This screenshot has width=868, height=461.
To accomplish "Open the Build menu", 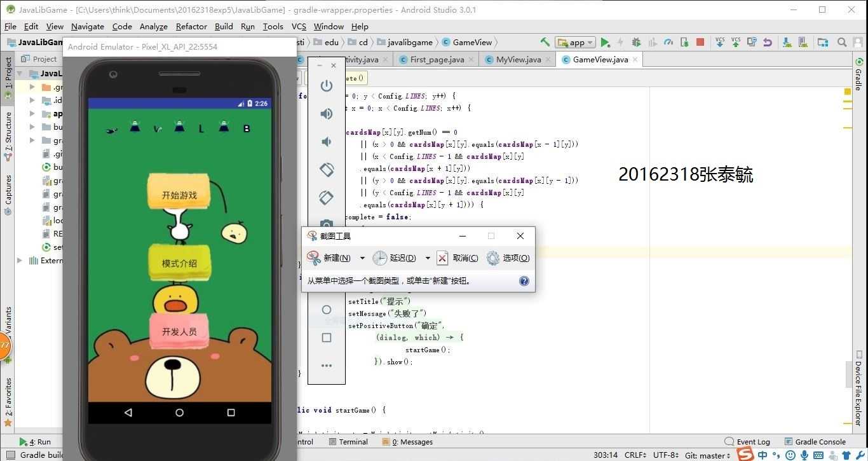I will [x=224, y=26].
